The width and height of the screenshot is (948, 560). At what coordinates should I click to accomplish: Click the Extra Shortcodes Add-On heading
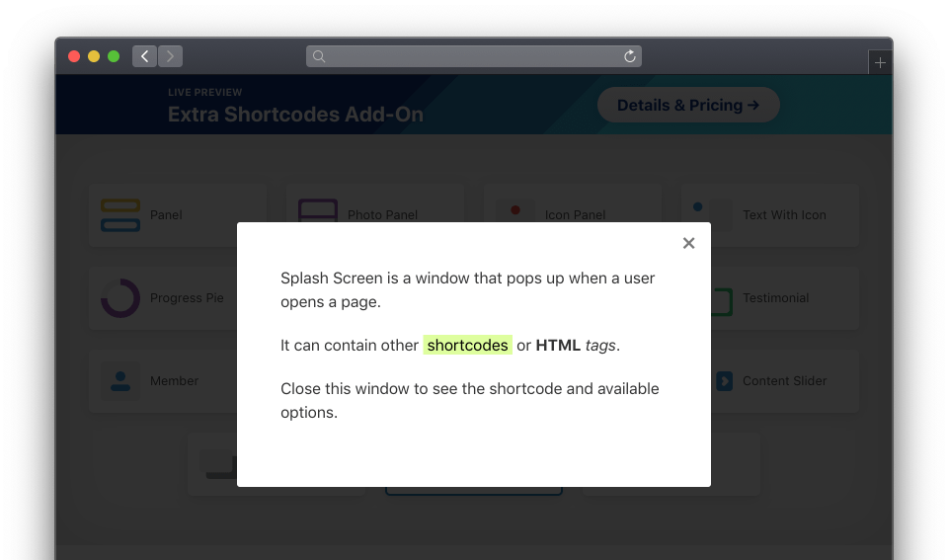coord(295,115)
